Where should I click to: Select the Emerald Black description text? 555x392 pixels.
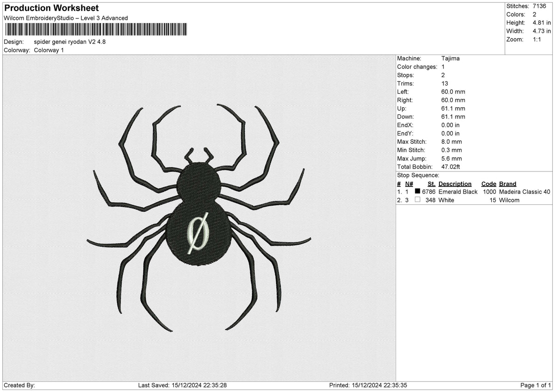pos(458,191)
